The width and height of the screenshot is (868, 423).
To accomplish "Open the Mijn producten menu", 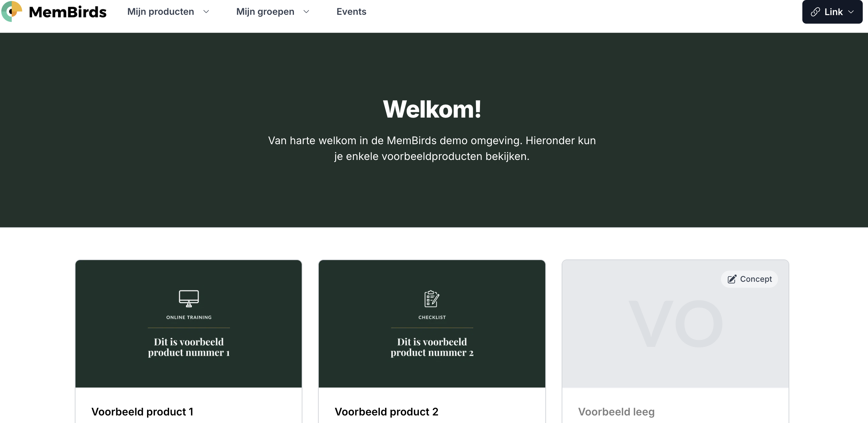I will [x=161, y=12].
